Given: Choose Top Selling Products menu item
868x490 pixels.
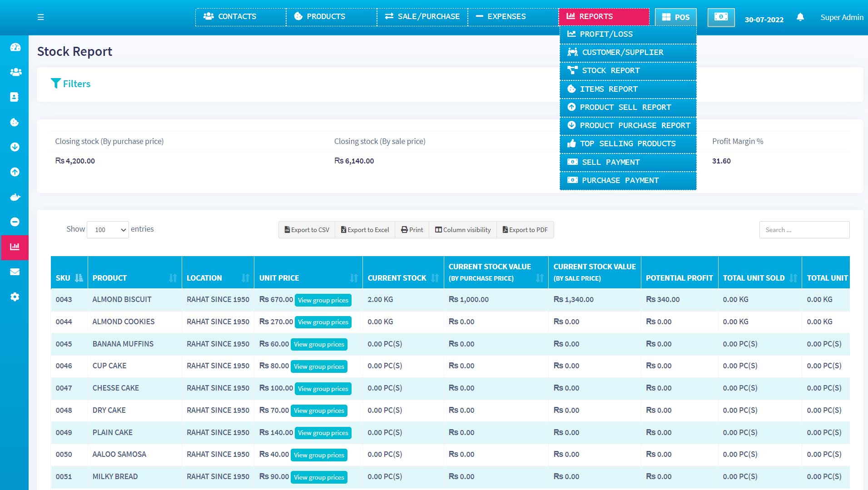Looking at the screenshot, I should pyautogui.click(x=628, y=144).
